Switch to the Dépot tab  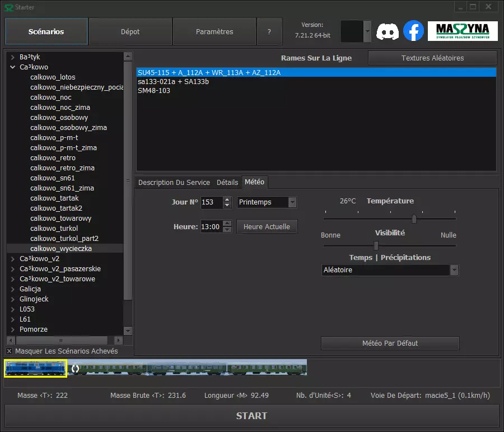click(x=130, y=32)
